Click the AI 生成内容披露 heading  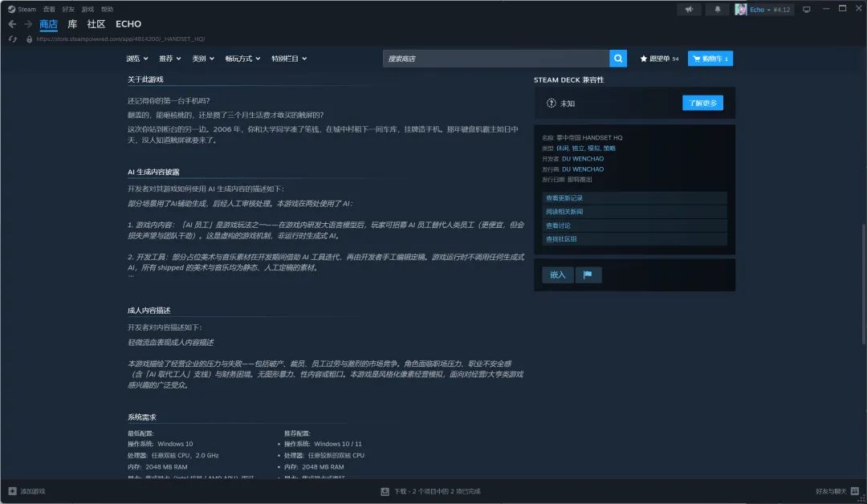(x=153, y=172)
